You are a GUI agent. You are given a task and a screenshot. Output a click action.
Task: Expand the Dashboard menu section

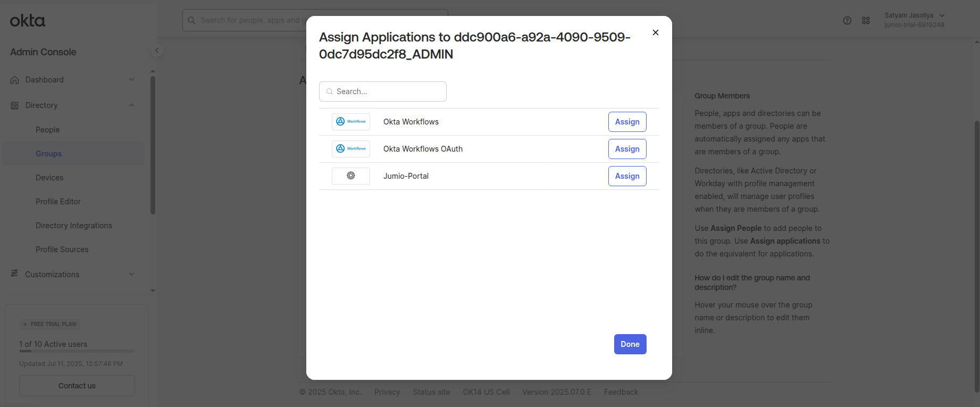(131, 80)
